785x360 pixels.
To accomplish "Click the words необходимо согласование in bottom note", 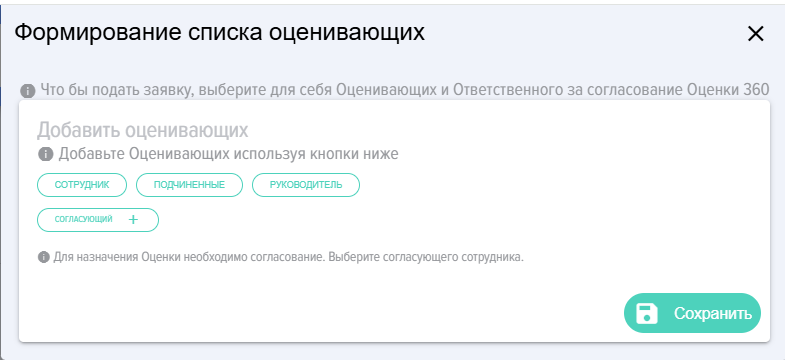I will (x=255, y=257).
